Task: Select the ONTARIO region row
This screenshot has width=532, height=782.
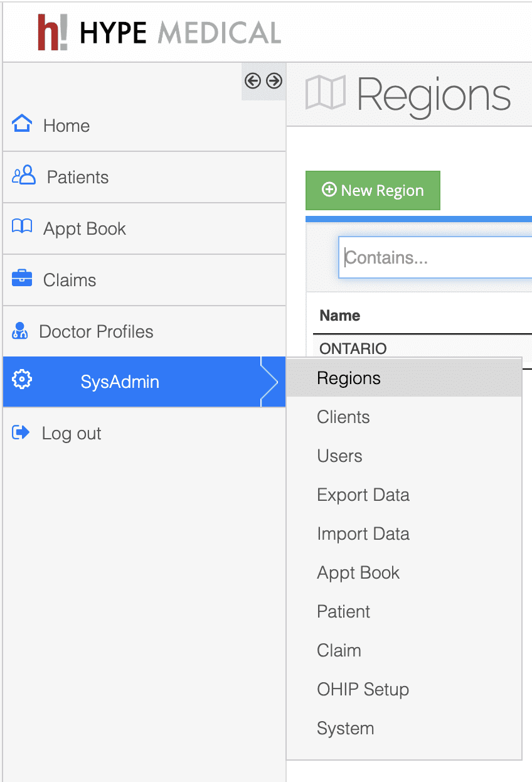Action: (x=422, y=348)
